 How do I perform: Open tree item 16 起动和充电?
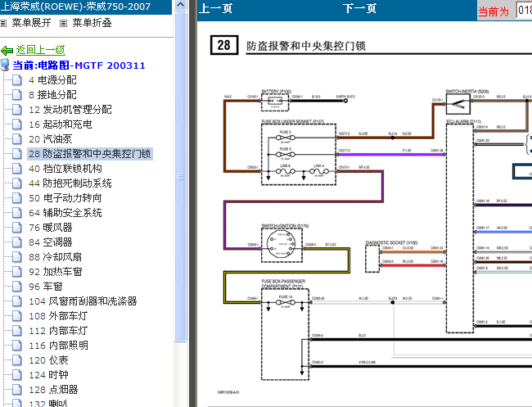click(61, 124)
